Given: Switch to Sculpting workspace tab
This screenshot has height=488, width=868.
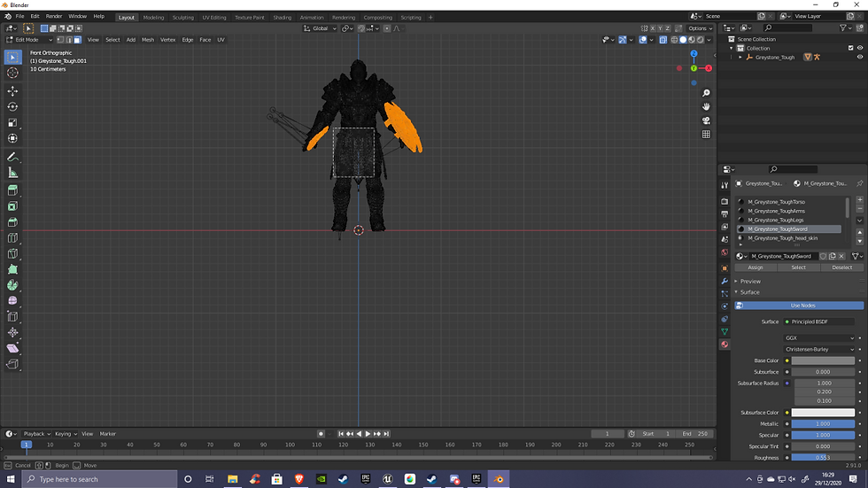Looking at the screenshot, I should click(182, 17).
